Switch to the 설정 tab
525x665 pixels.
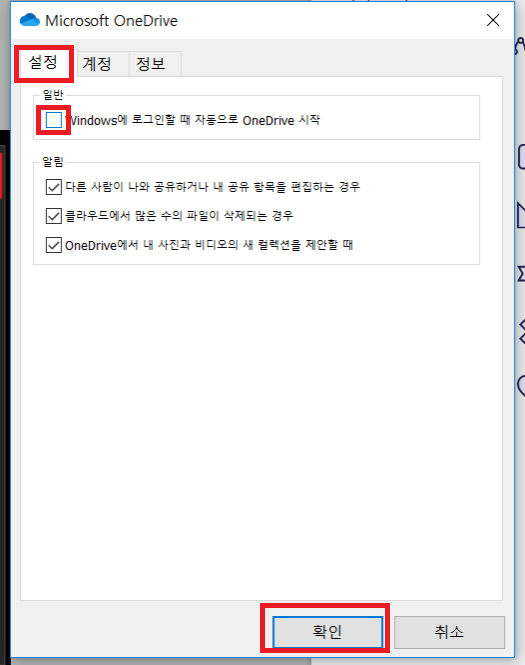click(x=43, y=63)
